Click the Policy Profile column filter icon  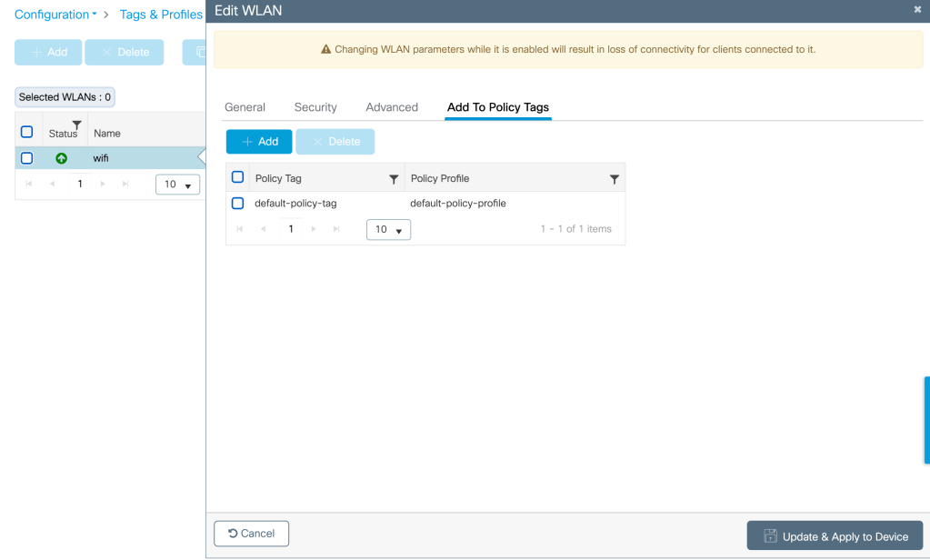coord(615,179)
